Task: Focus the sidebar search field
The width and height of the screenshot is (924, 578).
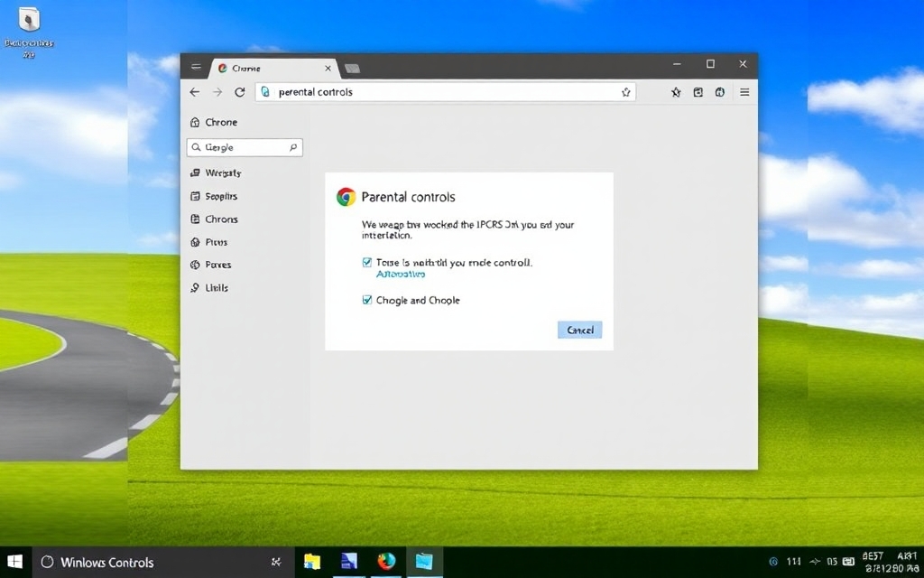Action: (245, 147)
